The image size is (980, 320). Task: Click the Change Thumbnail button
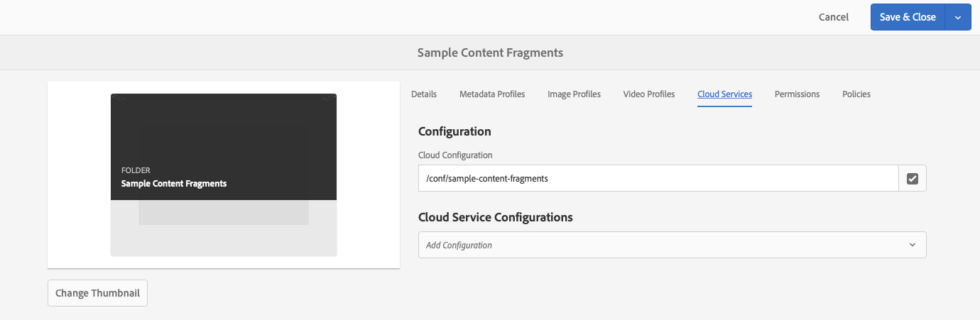click(97, 293)
